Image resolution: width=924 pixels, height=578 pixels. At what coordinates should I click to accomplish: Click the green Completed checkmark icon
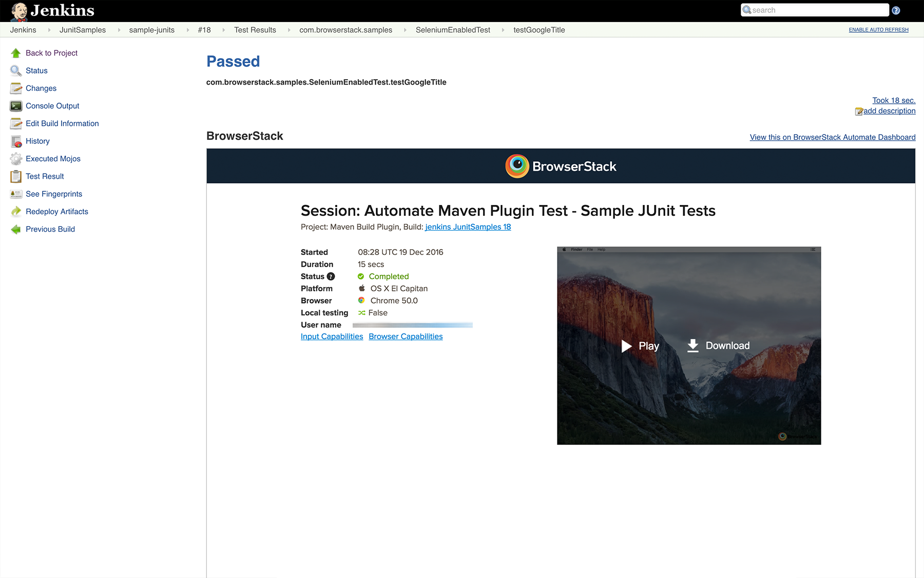pos(361,276)
